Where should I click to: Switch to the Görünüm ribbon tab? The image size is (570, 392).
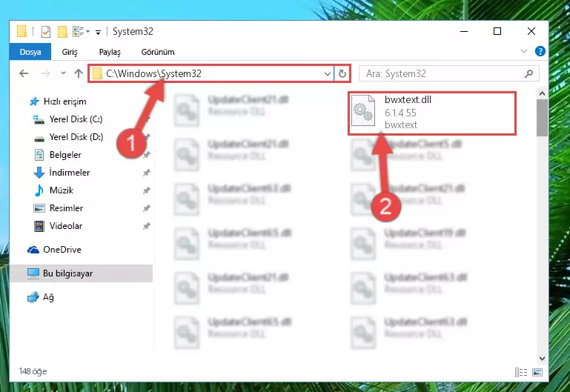(x=158, y=52)
